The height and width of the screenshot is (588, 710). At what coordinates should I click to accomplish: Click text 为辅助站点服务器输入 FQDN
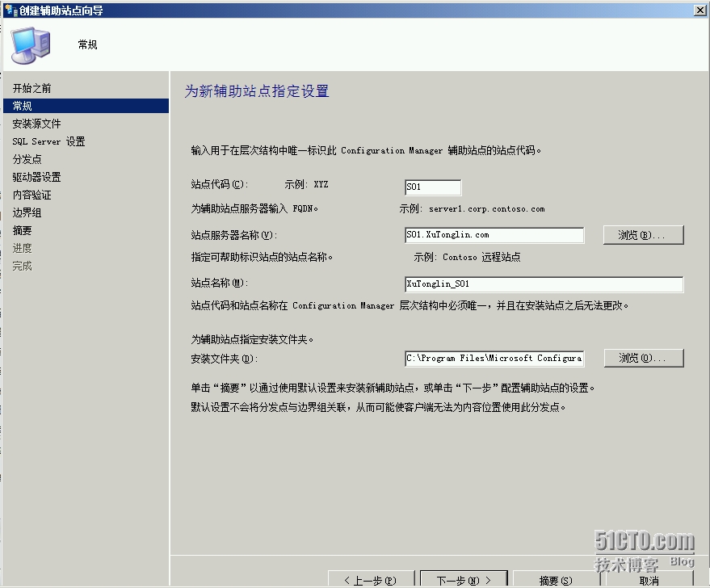coord(254,208)
